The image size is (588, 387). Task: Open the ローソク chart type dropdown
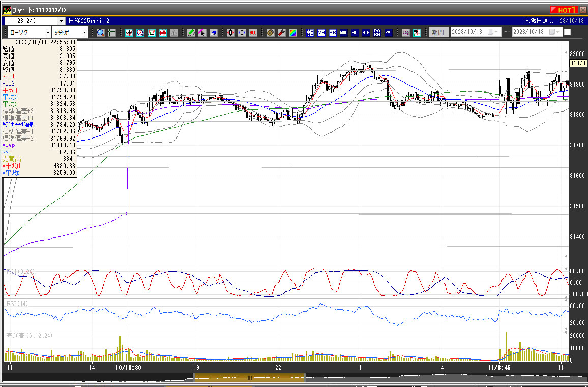point(48,33)
